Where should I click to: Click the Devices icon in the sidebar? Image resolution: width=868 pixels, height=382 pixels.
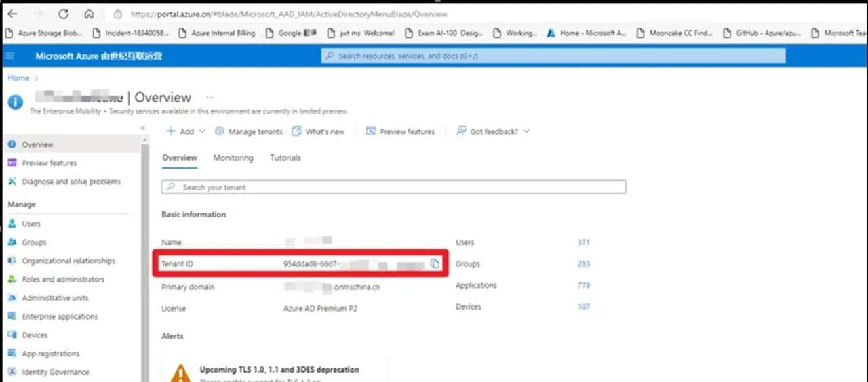click(12, 335)
